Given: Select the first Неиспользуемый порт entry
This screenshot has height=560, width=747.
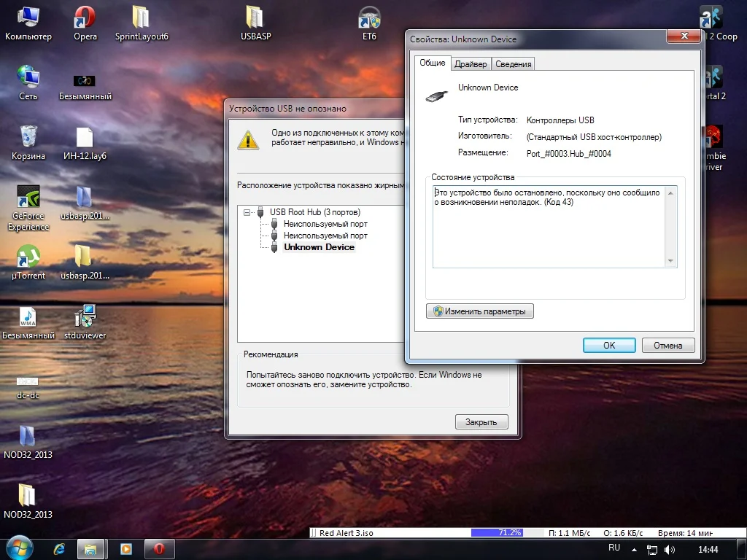Looking at the screenshot, I should (x=325, y=224).
